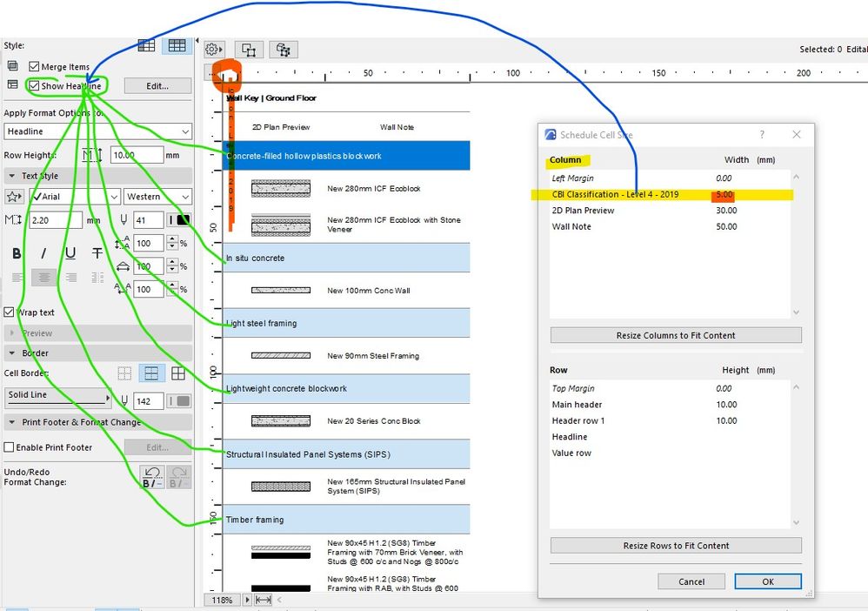Select the Merge Items table icon
Viewport: 868px width, 611px height.
[12, 65]
